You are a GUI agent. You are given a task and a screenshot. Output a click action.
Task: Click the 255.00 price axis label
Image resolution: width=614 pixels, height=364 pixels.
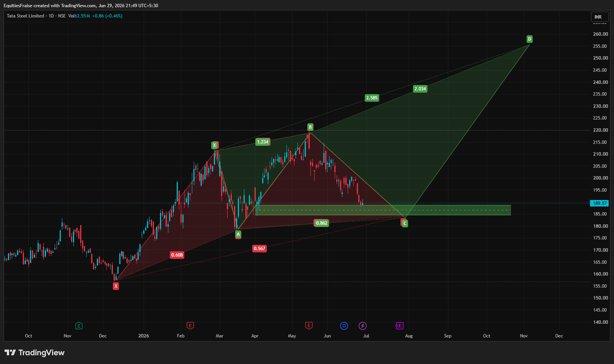tap(600, 46)
